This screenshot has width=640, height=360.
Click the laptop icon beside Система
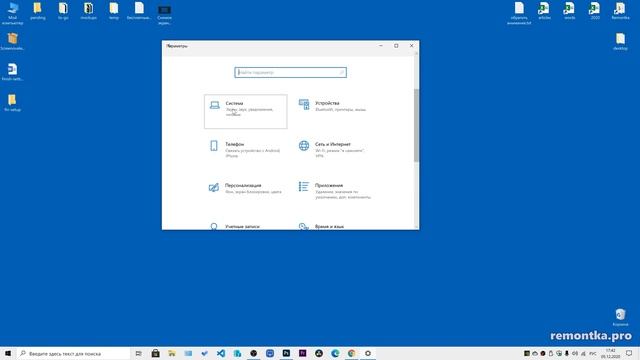214,105
